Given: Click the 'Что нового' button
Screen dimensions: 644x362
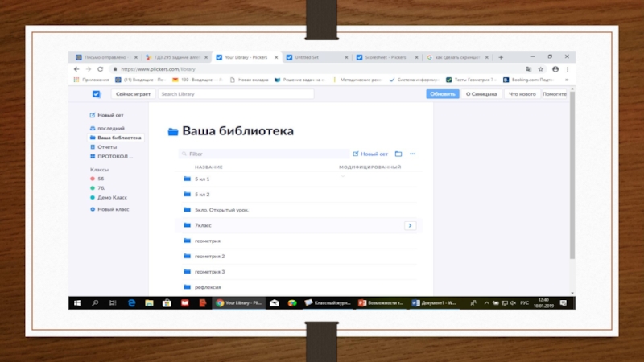Looking at the screenshot, I should coord(522,94).
